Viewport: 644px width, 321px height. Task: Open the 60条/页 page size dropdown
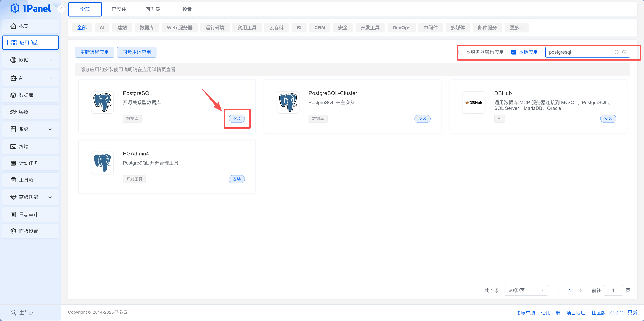pyautogui.click(x=526, y=290)
